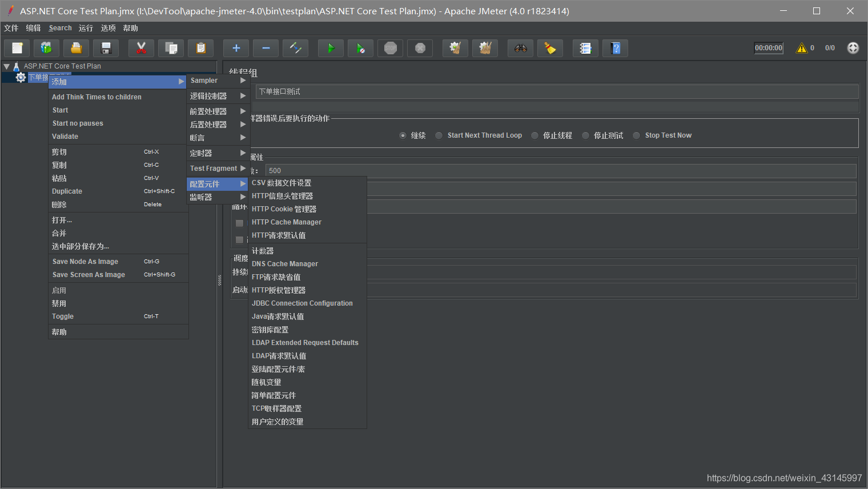Open the 运行 menu
The image size is (868, 489).
tap(86, 28)
